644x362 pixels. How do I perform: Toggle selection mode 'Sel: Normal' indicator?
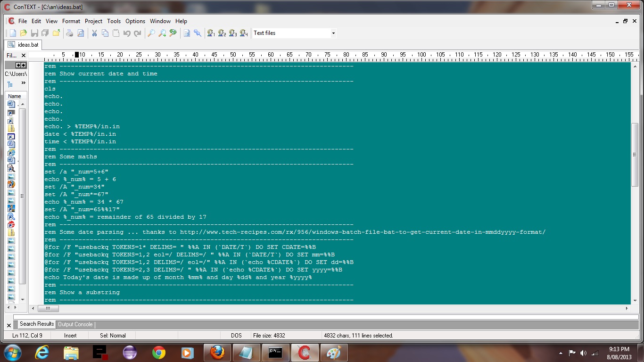113,336
